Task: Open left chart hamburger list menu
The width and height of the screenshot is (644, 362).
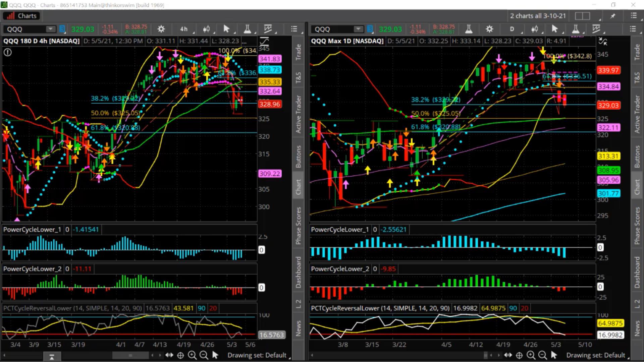Action: [x=294, y=29]
